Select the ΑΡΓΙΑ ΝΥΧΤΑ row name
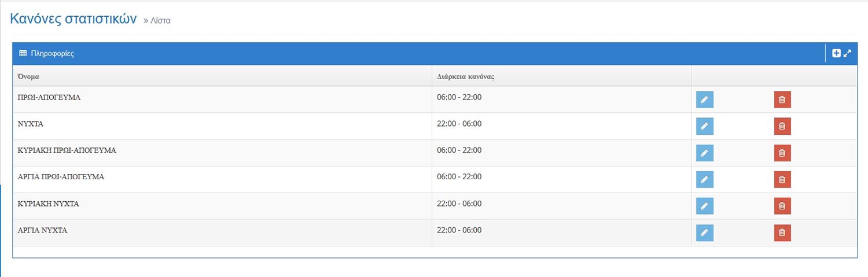The width and height of the screenshot is (868, 277). click(43, 230)
